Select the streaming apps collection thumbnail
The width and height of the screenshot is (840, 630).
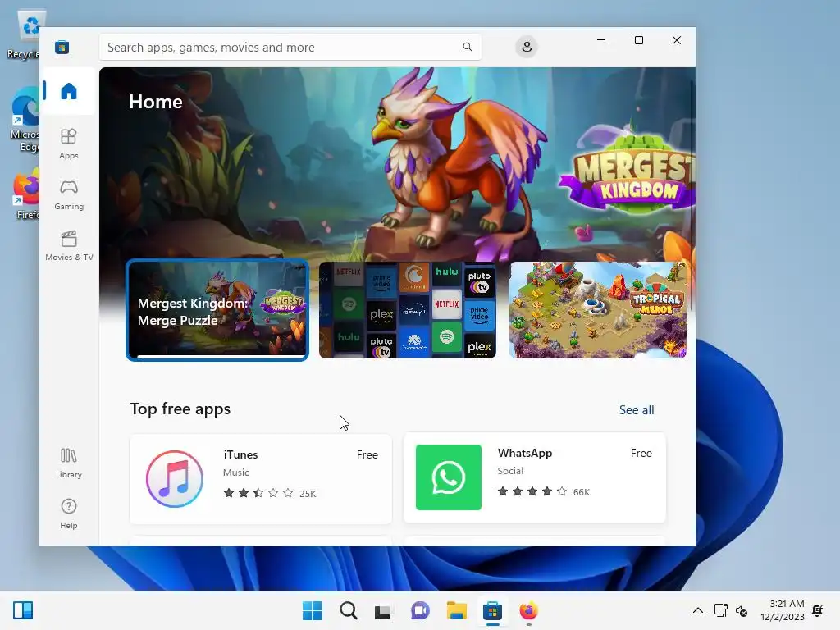click(x=408, y=309)
